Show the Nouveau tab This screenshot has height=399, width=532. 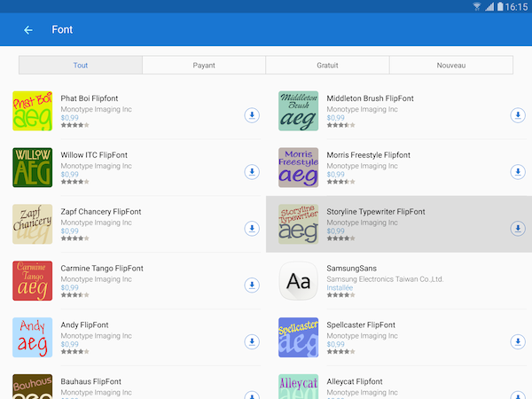(x=451, y=65)
